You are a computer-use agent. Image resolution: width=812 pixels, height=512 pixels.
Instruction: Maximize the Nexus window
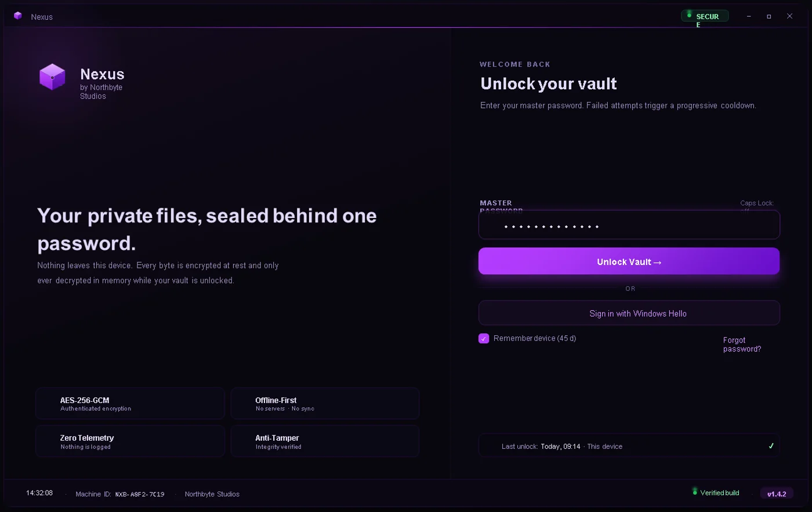(769, 16)
